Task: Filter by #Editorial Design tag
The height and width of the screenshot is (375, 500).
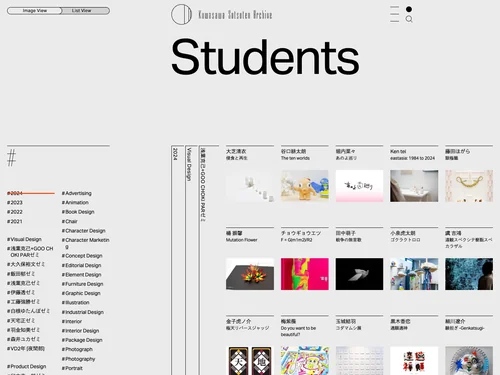Action: point(81,265)
